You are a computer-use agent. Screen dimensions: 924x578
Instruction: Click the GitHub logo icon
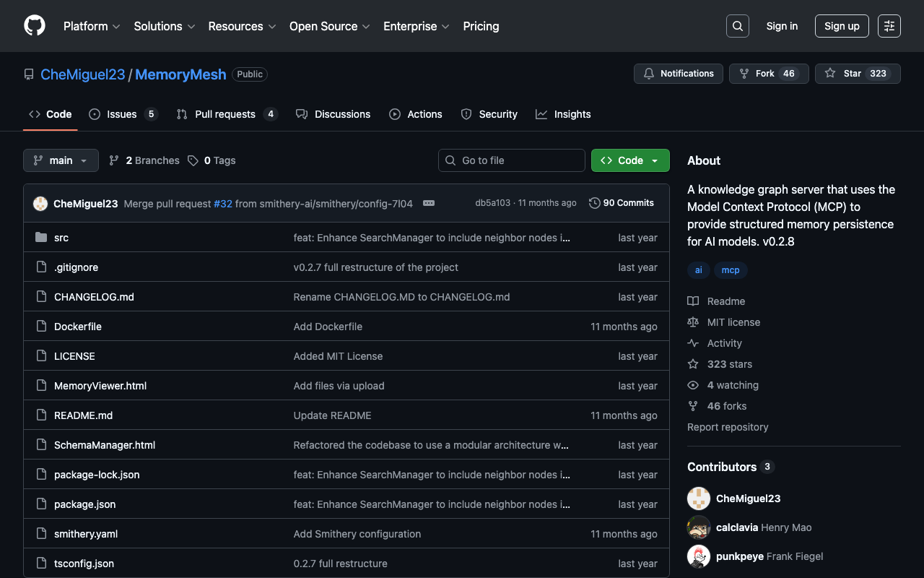(x=35, y=26)
